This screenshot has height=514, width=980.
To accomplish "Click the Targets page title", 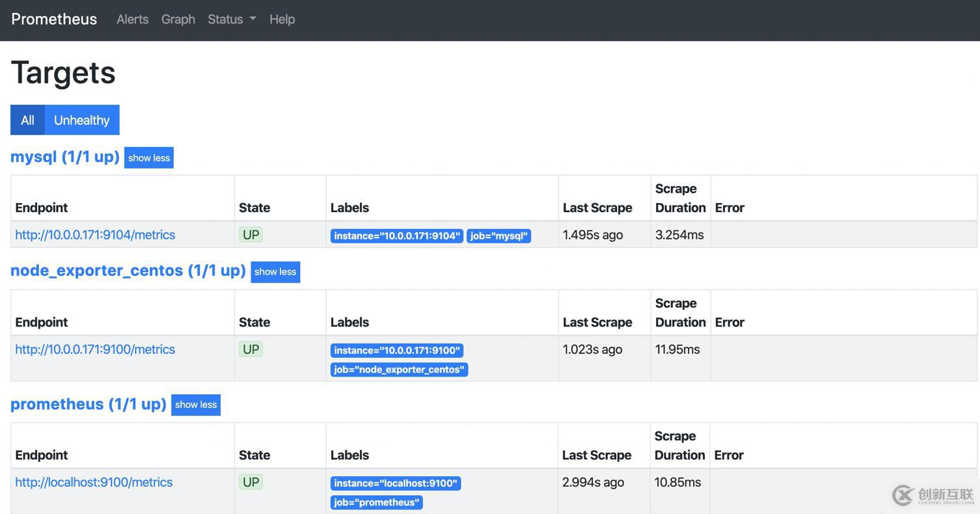I will [63, 72].
